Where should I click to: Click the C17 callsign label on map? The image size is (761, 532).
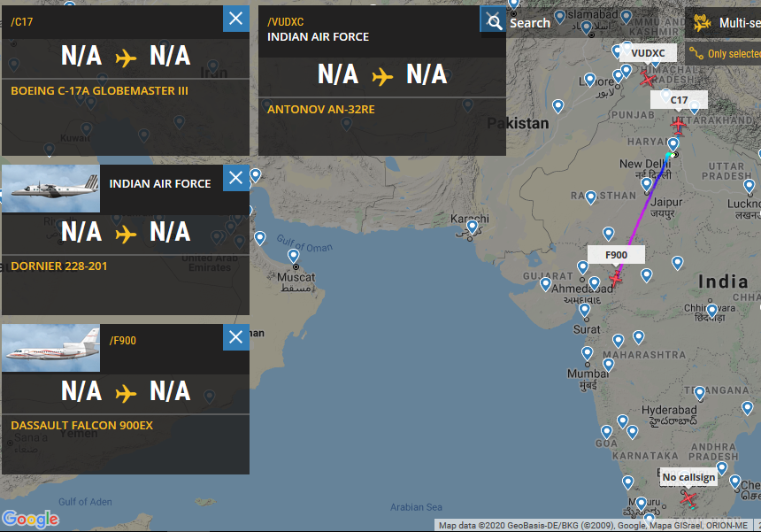[x=679, y=99]
